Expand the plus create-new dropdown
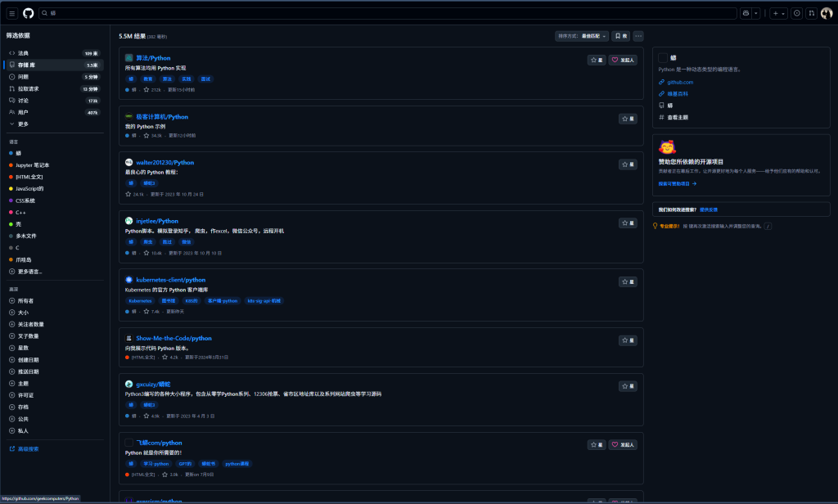 tap(778, 13)
